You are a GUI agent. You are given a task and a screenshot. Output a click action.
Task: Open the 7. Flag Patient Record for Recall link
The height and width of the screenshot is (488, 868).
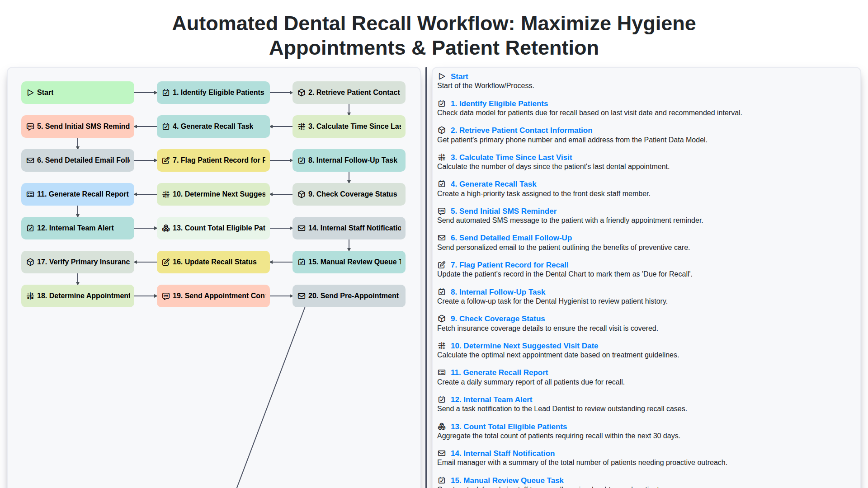pos(509,265)
